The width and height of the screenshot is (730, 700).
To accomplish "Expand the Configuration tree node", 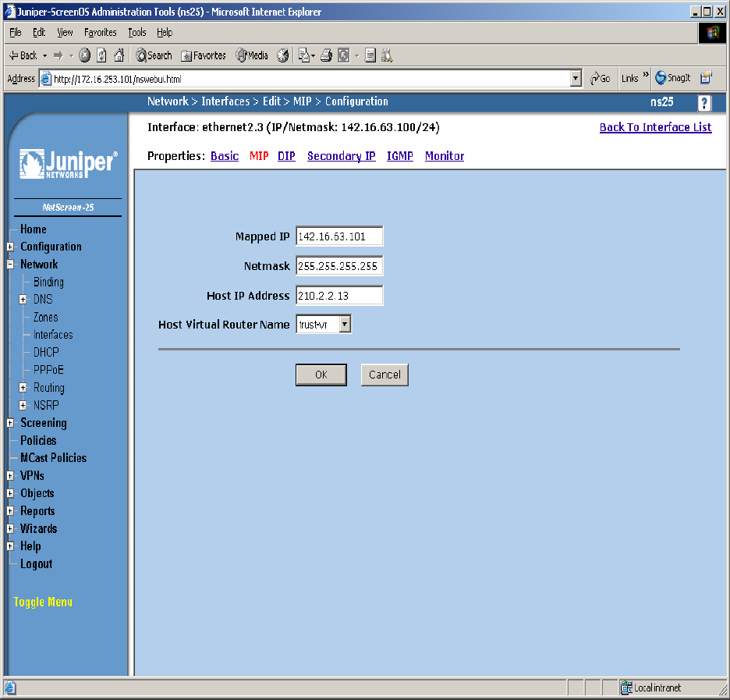I will tap(10, 247).
